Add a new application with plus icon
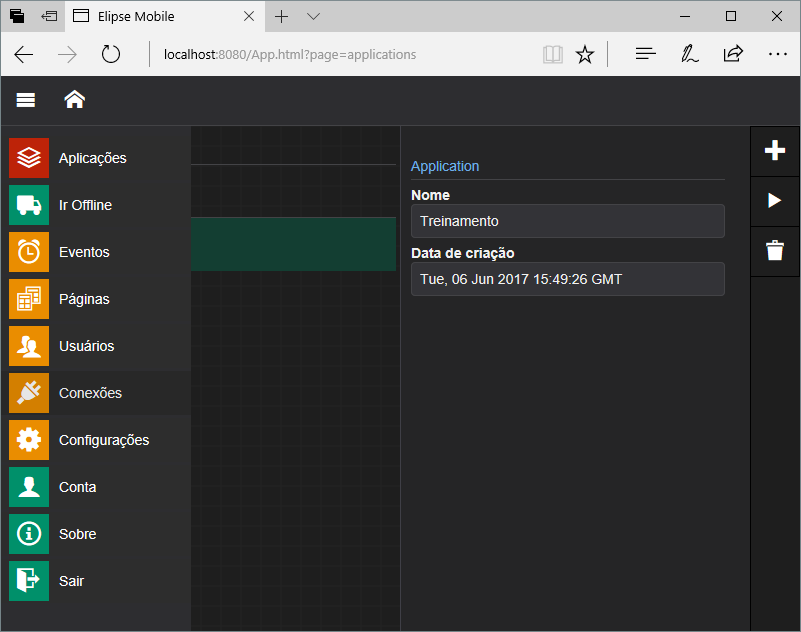The image size is (801, 632). 775,150
